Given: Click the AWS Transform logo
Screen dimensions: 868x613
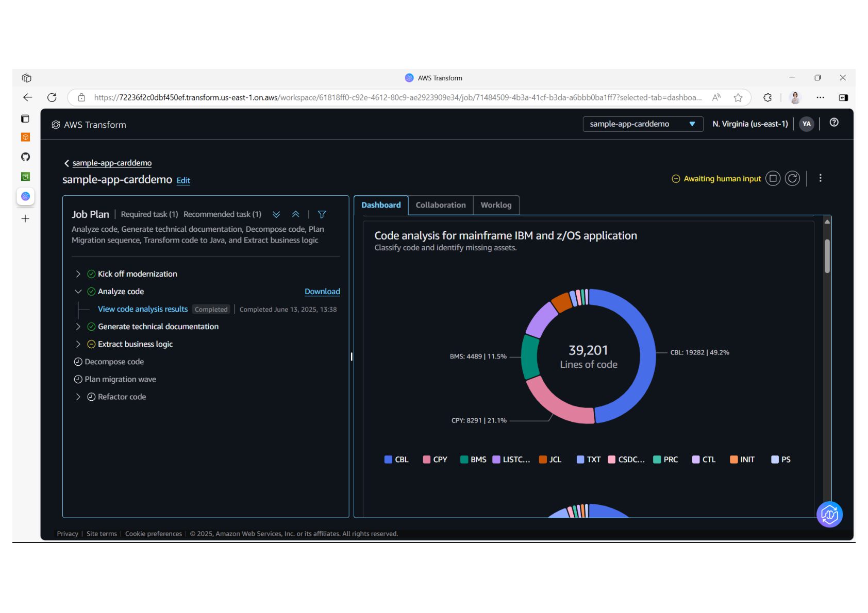Looking at the screenshot, I should point(89,125).
